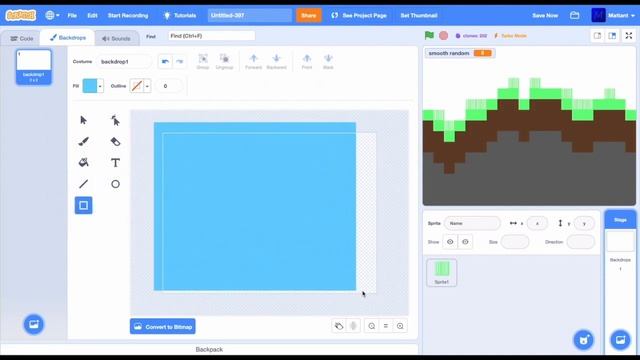Toggle Turbo Mode indicator
640x360 pixels.
click(511, 36)
